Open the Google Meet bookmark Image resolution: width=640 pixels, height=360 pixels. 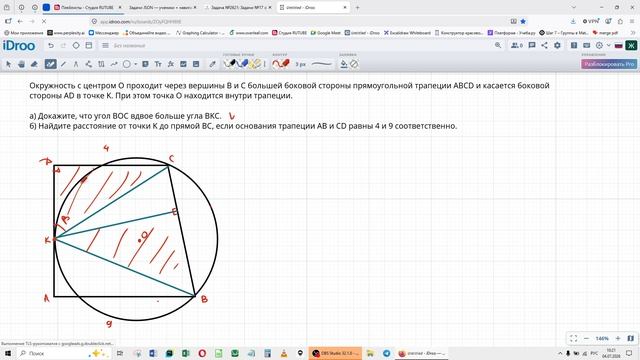click(x=326, y=33)
